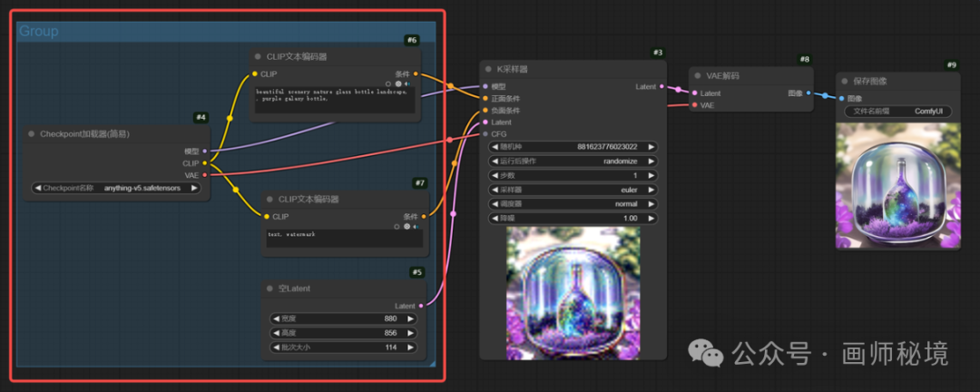Click the Checkpoint加载器(简易) node title
This screenshot has height=392, width=980.
coord(85,133)
